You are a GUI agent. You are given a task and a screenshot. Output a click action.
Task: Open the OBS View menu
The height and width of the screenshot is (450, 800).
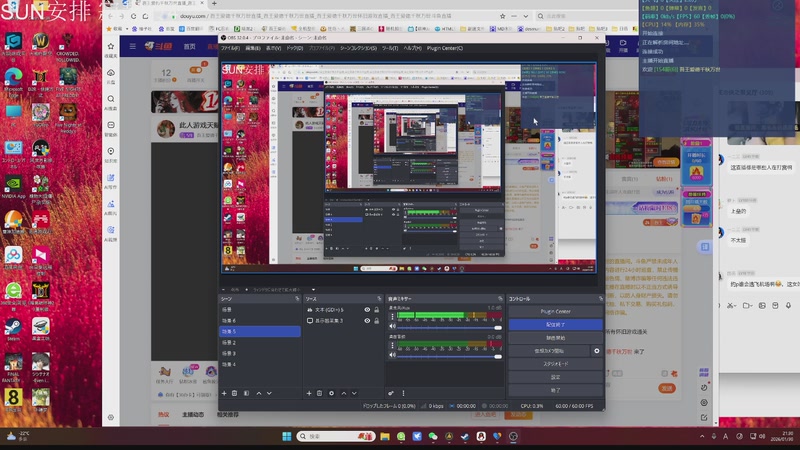click(273, 48)
